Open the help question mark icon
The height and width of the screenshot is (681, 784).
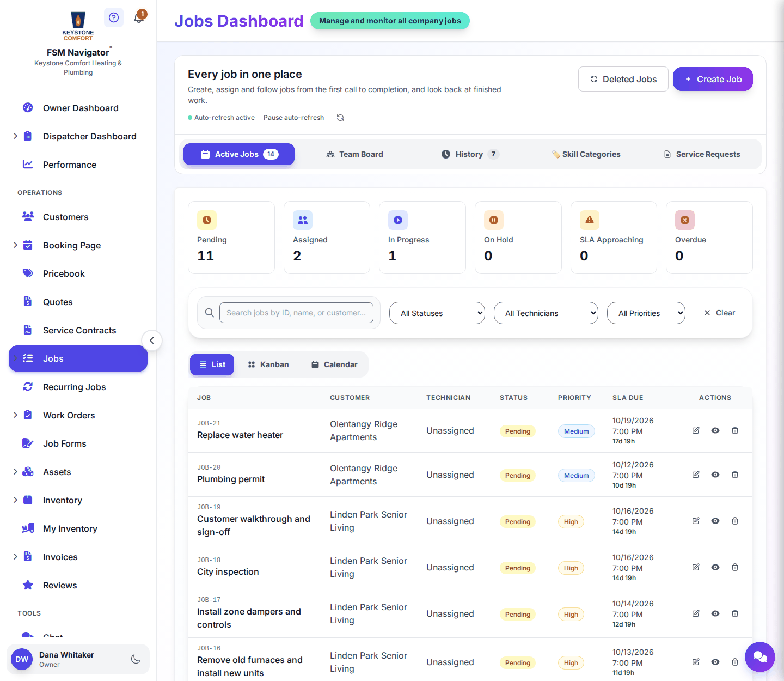pos(113,17)
